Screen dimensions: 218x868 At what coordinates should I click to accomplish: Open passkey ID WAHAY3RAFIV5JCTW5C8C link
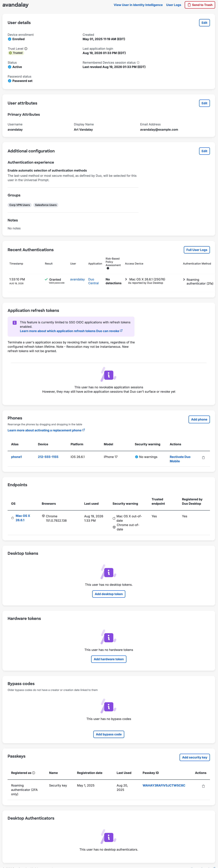coord(164,785)
